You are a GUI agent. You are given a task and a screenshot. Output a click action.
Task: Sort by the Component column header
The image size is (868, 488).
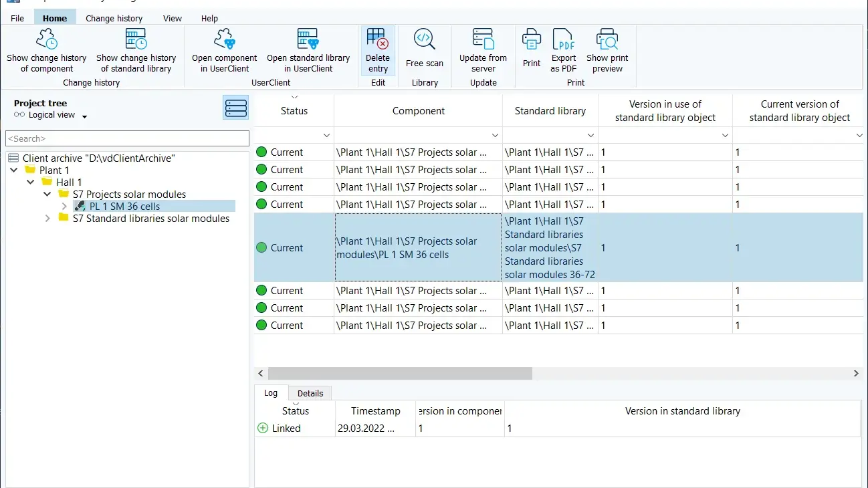coord(419,111)
